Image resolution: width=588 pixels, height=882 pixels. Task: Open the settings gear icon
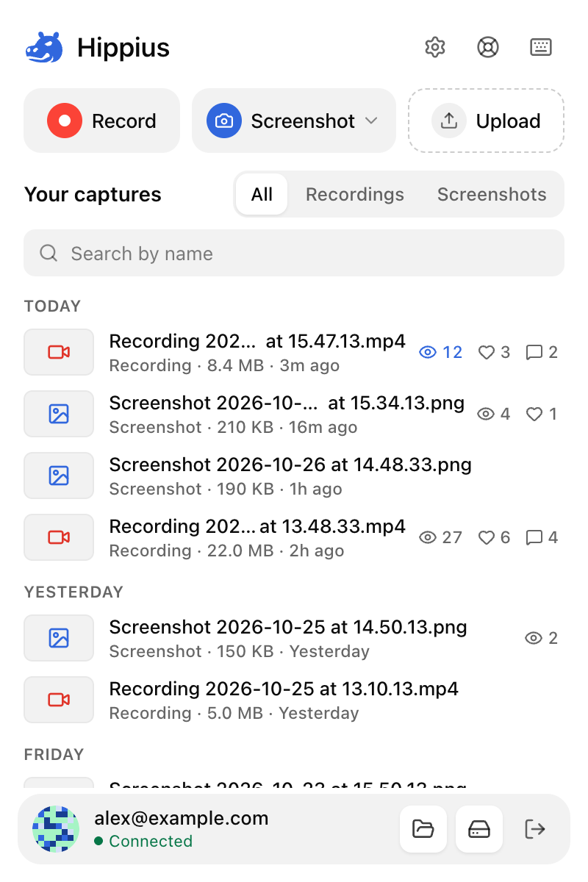click(435, 47)
